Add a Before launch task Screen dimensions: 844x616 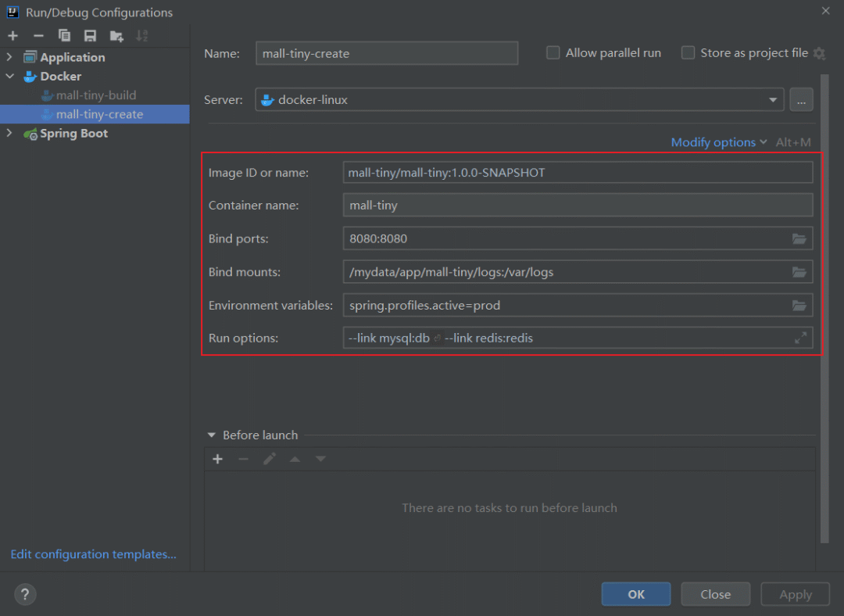[x=217, y=459]
